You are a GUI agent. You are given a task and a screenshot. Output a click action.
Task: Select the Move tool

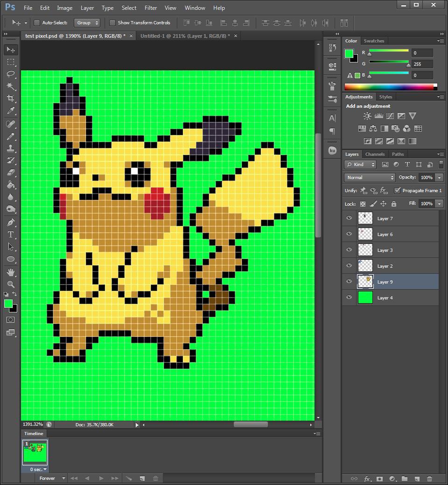11,50
